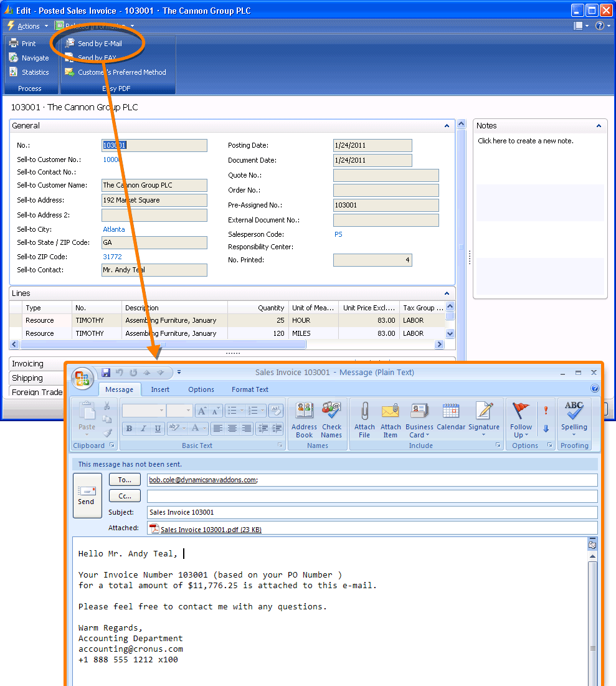Viewport: 616px width, 686px height.
Task: Click the Sell-to Customer Name field
Action: click(154, 186)
